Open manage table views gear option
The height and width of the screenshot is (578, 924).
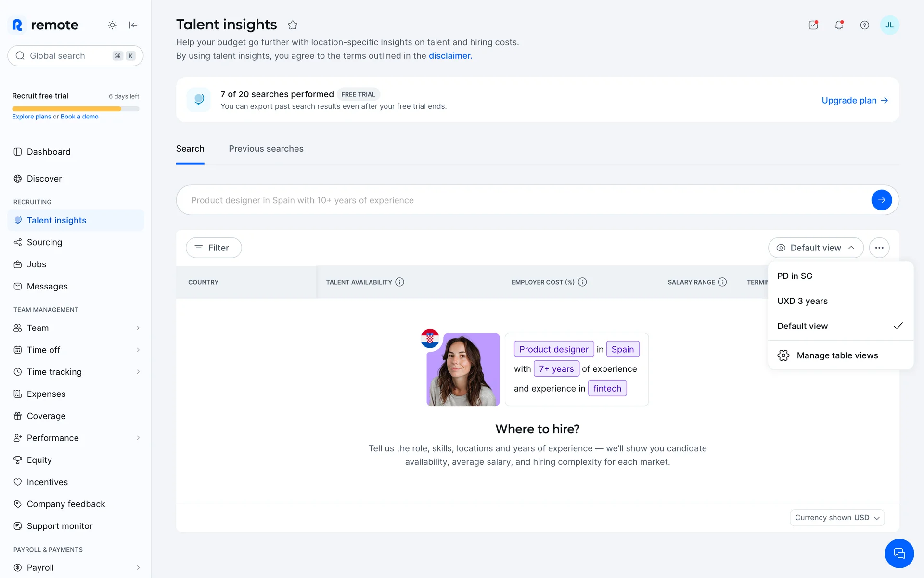pyautogui.click(x=837, y=355)
